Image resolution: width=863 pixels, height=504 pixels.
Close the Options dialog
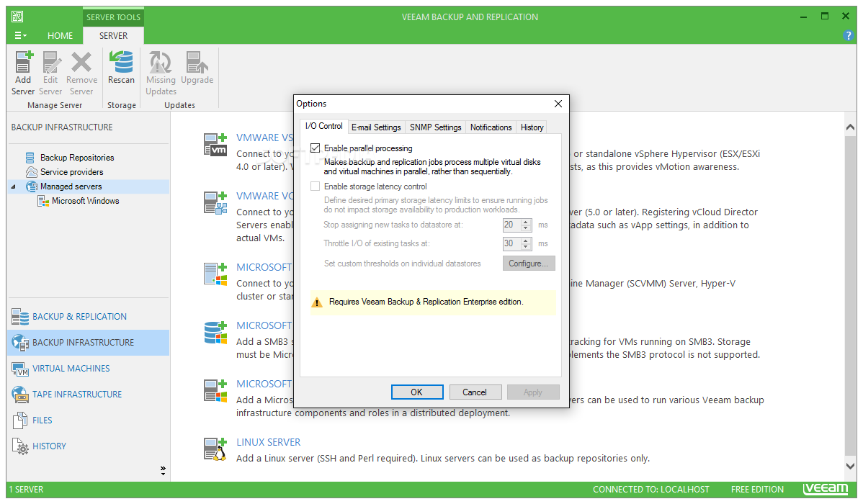[558, 104]
